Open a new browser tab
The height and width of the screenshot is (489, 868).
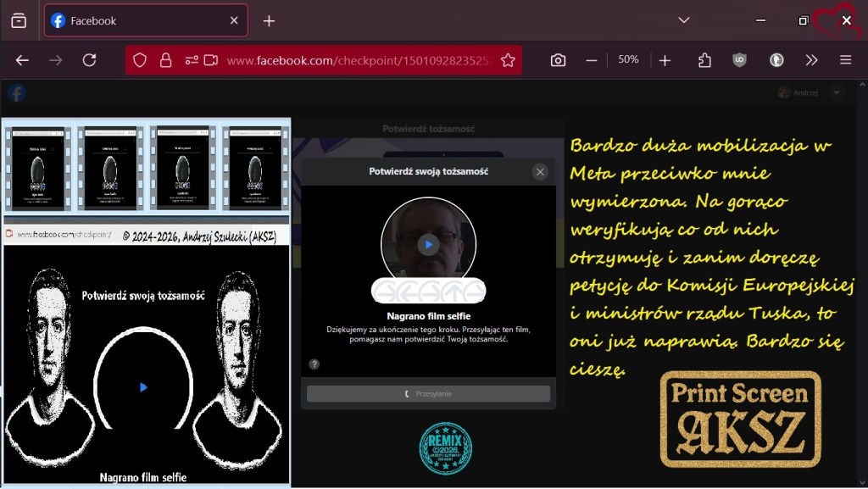click(269, 20)
